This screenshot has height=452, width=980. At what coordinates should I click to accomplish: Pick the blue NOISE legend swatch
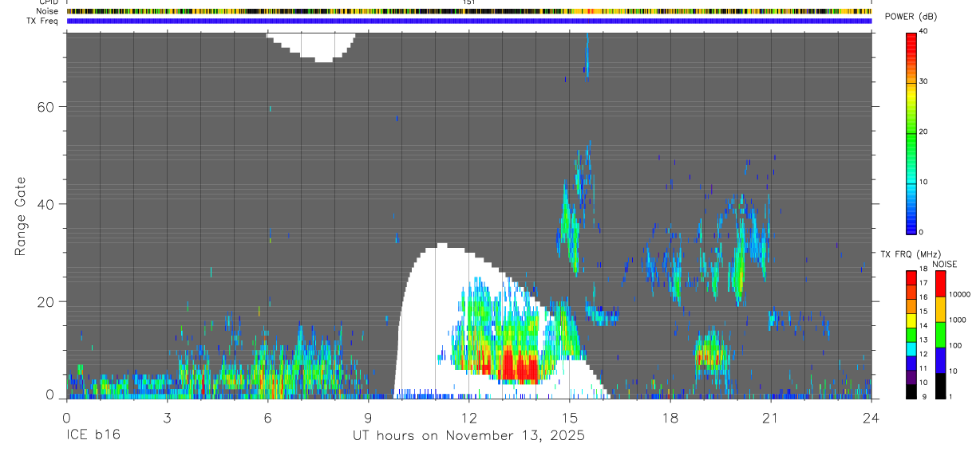pos(940,360)
